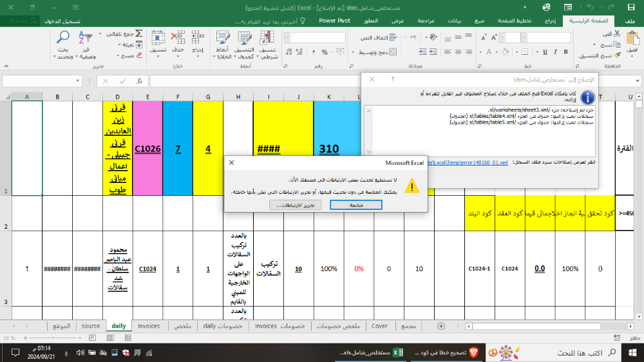Click the Windows Start button
This screenshot has width=644, height=362.
tap(632, 352)
